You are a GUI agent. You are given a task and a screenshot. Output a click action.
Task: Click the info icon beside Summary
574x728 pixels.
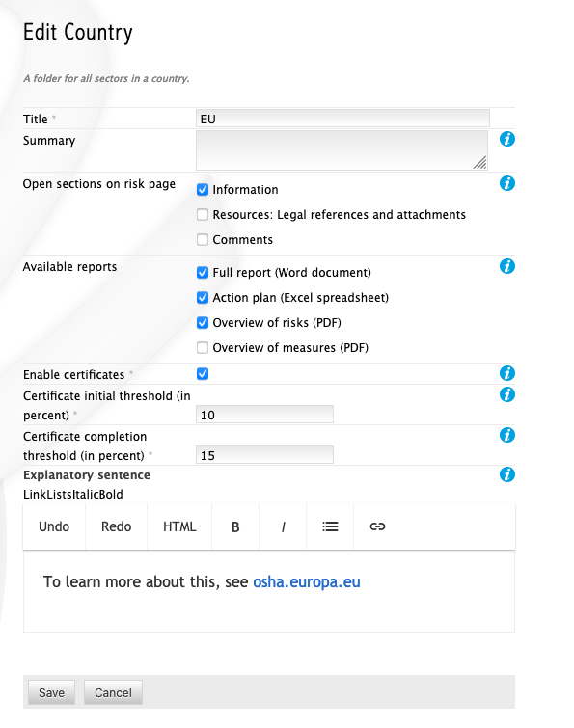tap(507, 139)
